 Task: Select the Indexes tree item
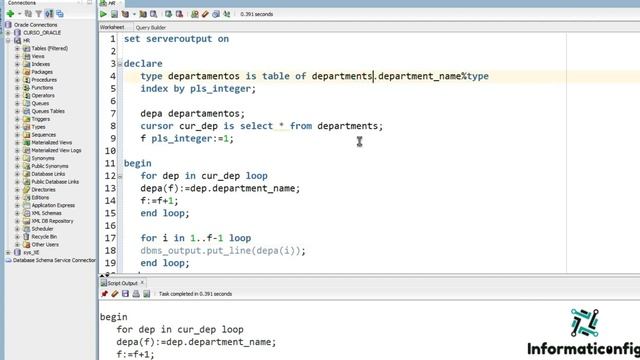click(41, 64)
